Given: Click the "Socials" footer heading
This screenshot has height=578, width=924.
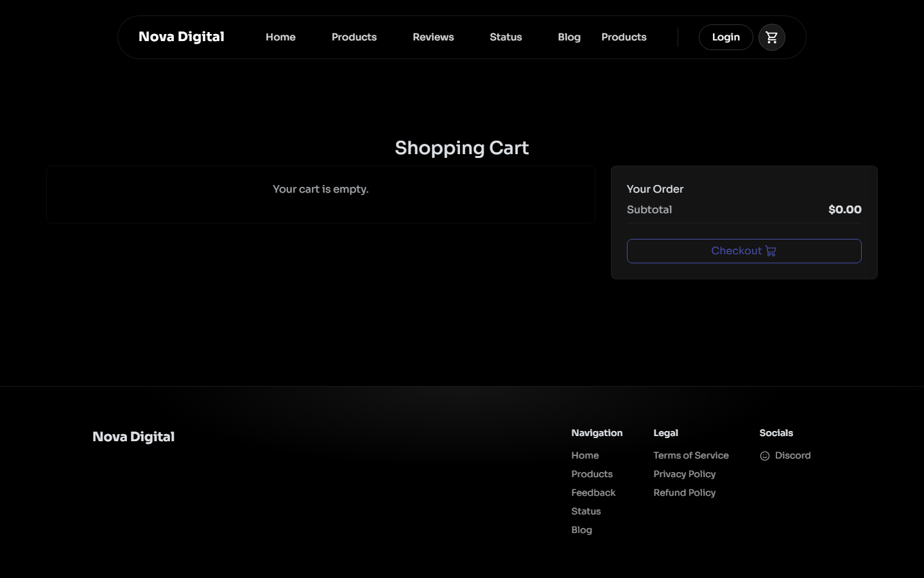Looking at the screenshot, I should tap(776, 433).
